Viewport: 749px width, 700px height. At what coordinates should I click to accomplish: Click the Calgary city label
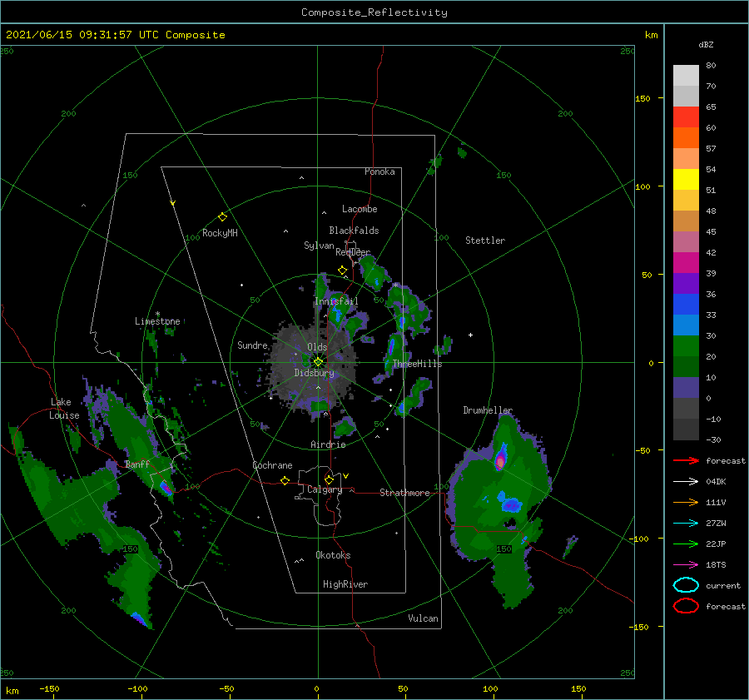(x=325, y=489)
